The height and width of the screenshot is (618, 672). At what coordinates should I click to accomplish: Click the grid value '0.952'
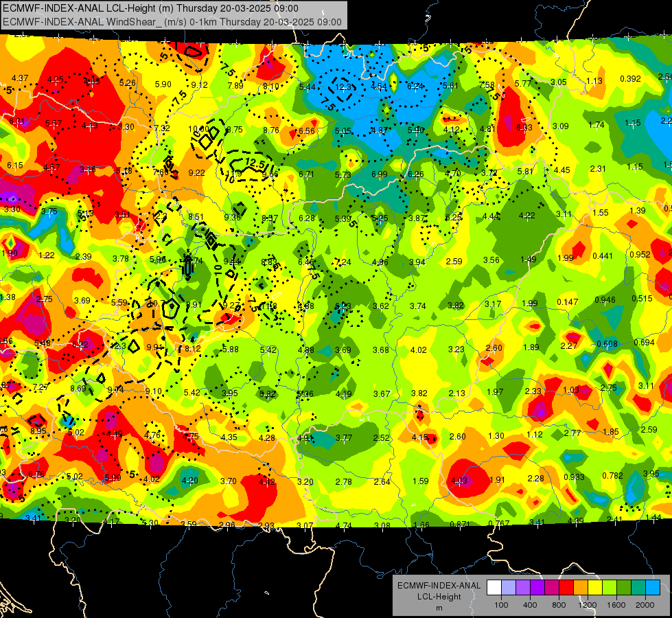point(640,254)
